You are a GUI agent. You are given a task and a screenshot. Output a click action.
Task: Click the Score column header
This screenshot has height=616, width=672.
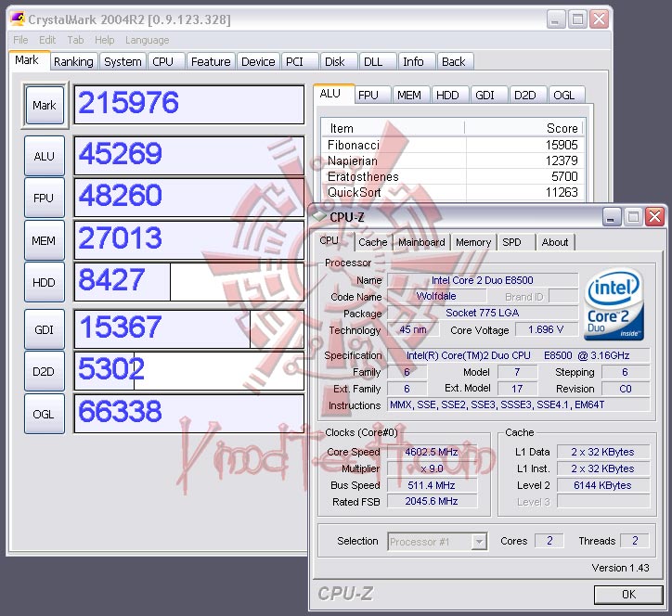click(523, 128)
